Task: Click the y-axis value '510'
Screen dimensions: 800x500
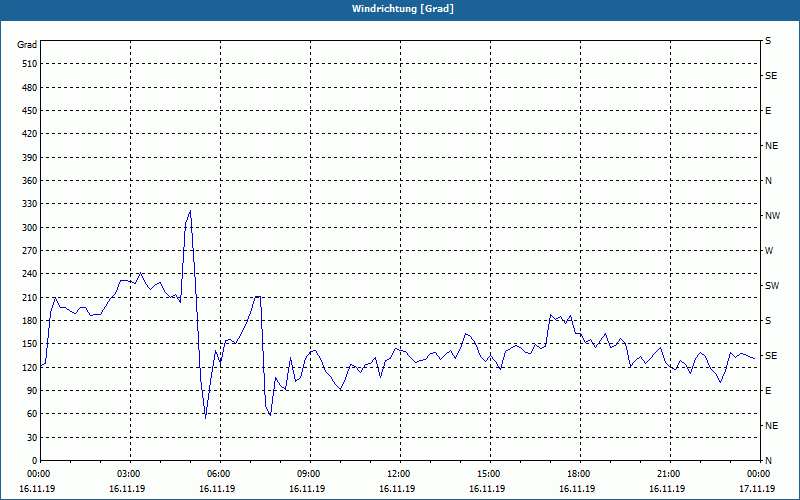Action: [30, 64]
